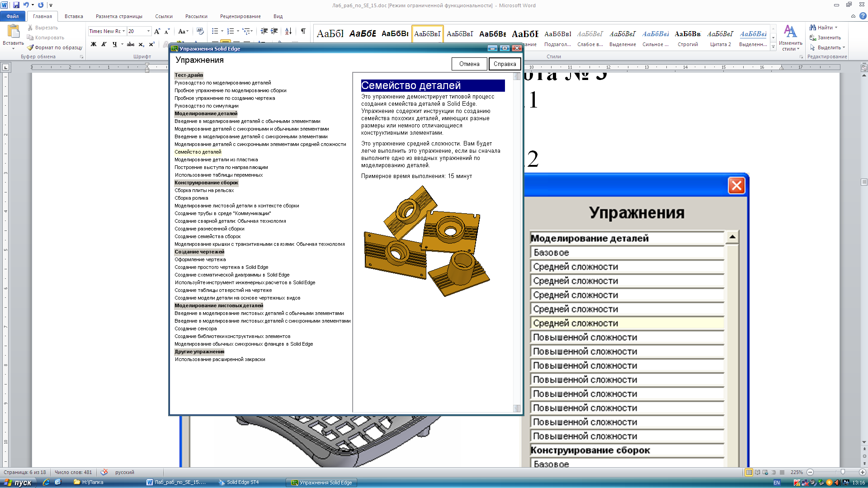Open the font size dropdown showing 20
The height and width of the screenshot is (488, 868).
click(148, 31)
